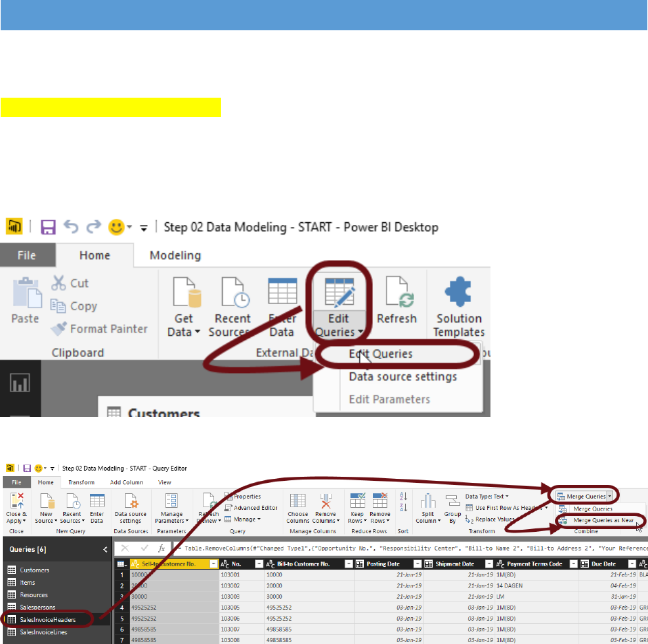Screen dimensions: 648x644
Task: Click Choose Columns icon
Action: 298,501
